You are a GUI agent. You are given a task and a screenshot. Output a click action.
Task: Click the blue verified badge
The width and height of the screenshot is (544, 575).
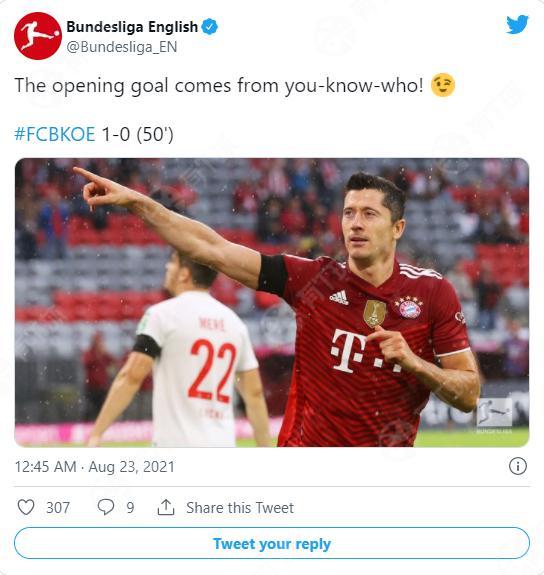click(210, 27)
